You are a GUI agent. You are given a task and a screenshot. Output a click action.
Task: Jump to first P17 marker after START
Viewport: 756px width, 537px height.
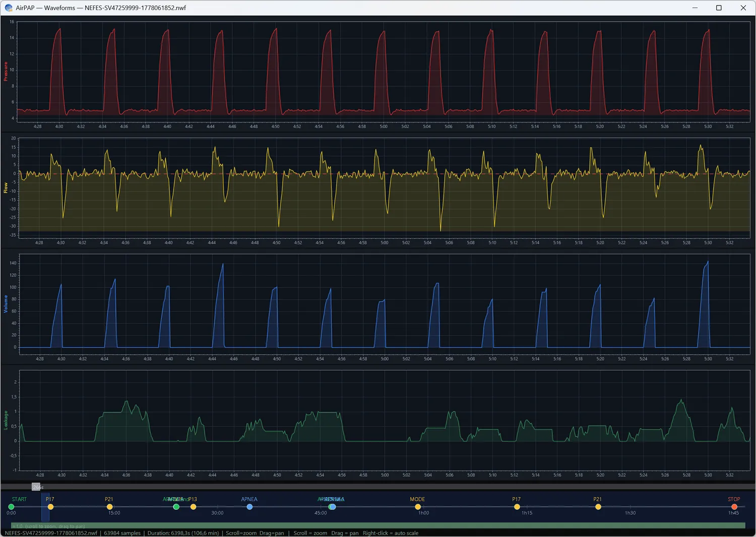50,507
